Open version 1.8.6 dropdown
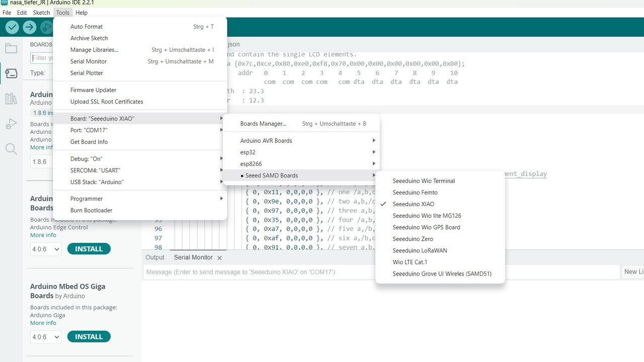This screenshot has width=644, height=362. 41,162
